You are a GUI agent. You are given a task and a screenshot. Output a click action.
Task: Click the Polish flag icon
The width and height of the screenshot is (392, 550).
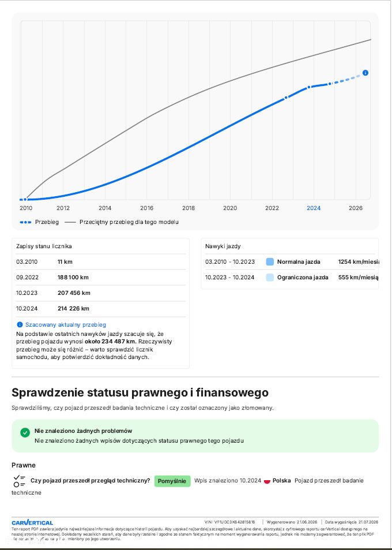coord(267,481)
